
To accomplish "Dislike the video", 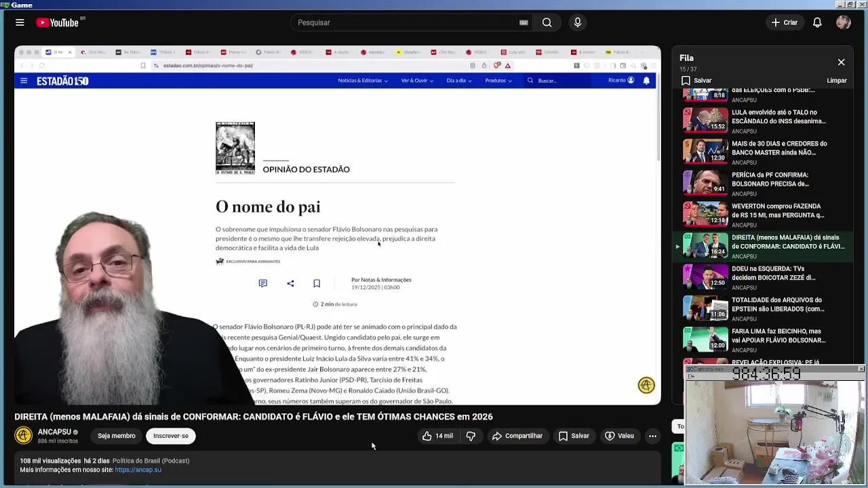I will (x=471, y=436).
